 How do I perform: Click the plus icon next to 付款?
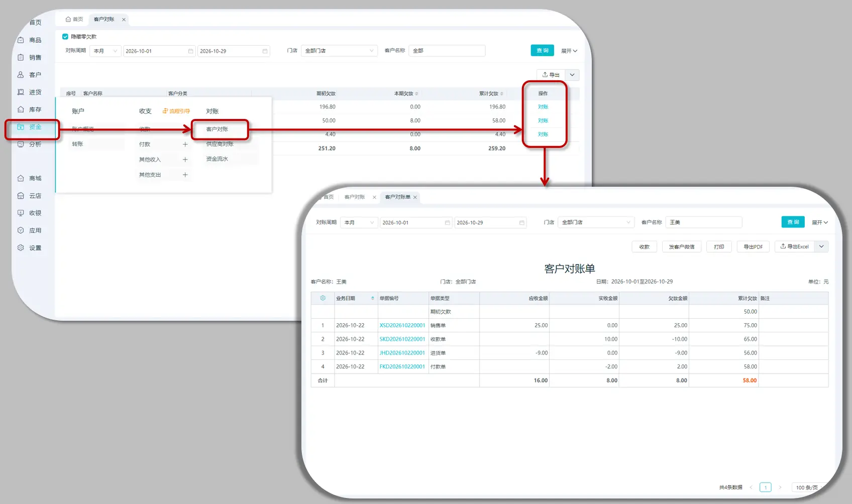coord(185,144)
